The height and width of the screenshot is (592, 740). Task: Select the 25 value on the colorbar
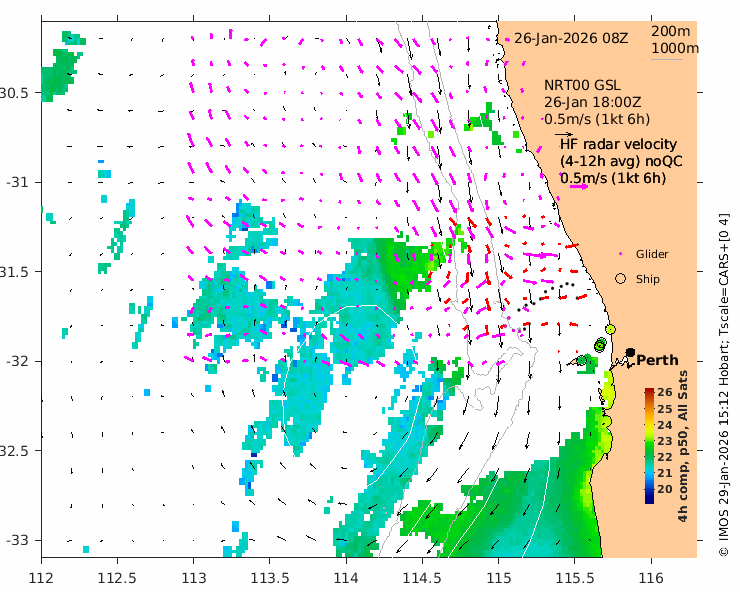pyautogui.click(x=664, y=409)
